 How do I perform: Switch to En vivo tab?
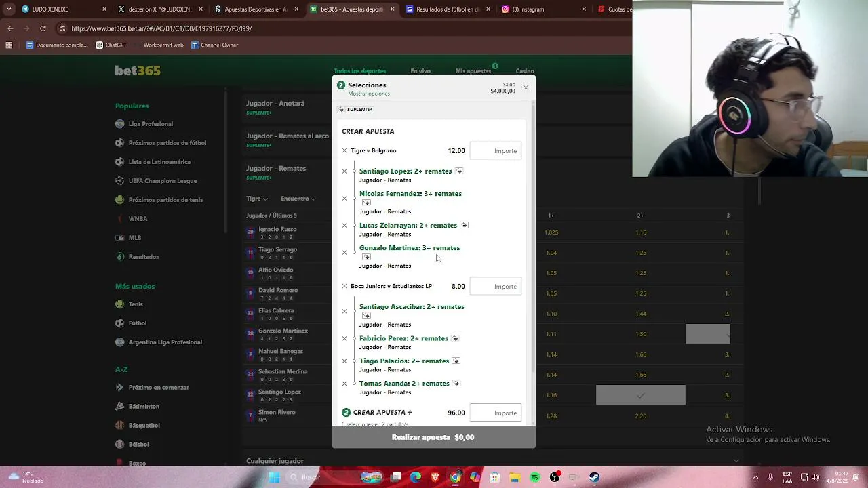pos(420,70)
